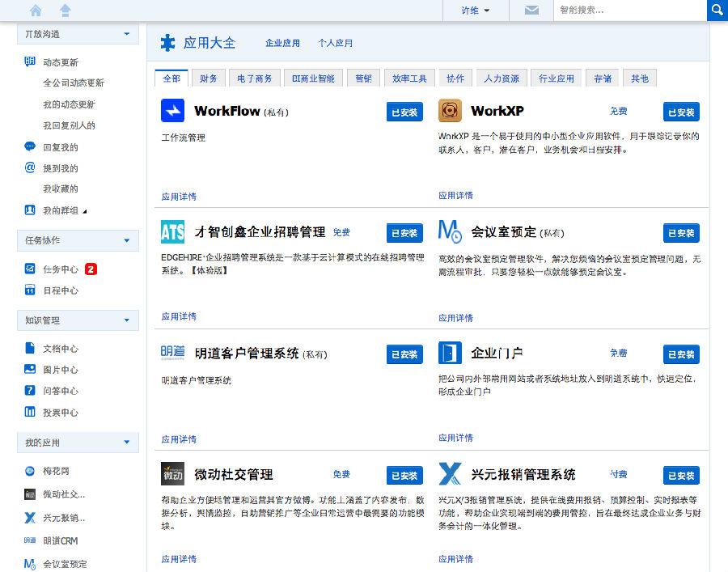Click the upload arrow icon in top bar
This screenshot has width=728, height=572.
pyautogui.click(x=66, y=11)
